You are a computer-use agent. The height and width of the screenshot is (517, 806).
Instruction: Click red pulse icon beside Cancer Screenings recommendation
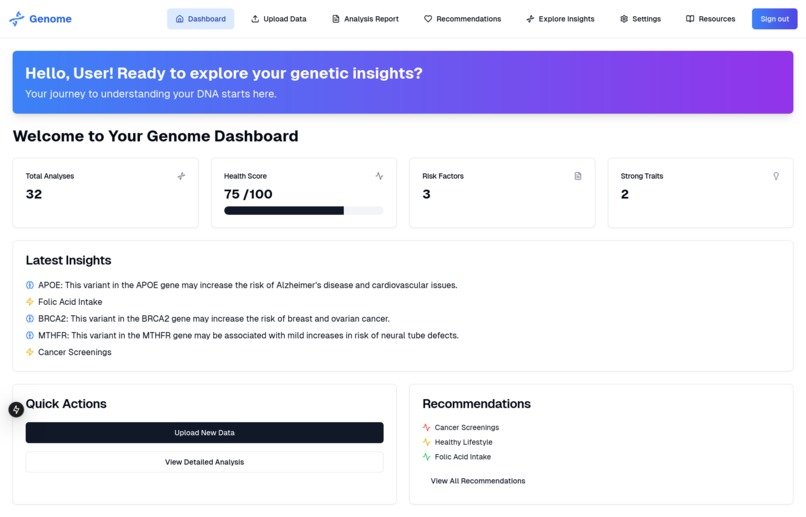(x=426, y=427)
